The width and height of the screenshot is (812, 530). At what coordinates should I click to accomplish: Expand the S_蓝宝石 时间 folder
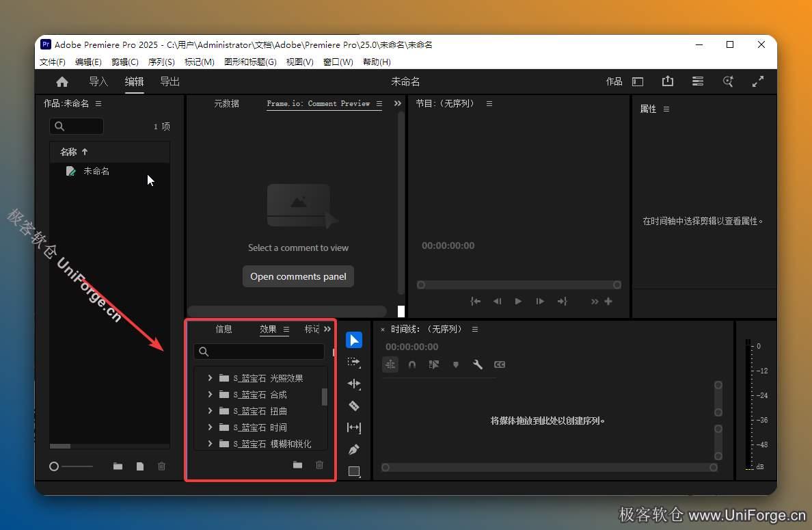(x=210, y=427)
